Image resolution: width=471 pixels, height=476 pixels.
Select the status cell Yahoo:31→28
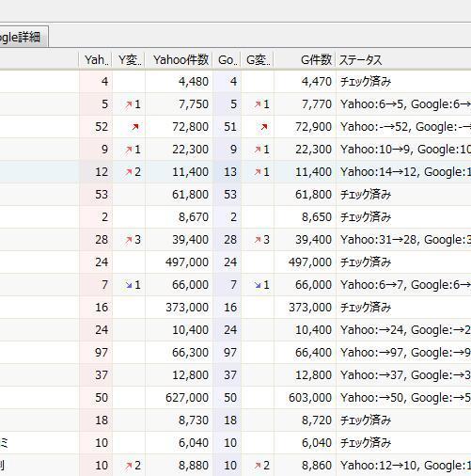[x=379, y=240]
